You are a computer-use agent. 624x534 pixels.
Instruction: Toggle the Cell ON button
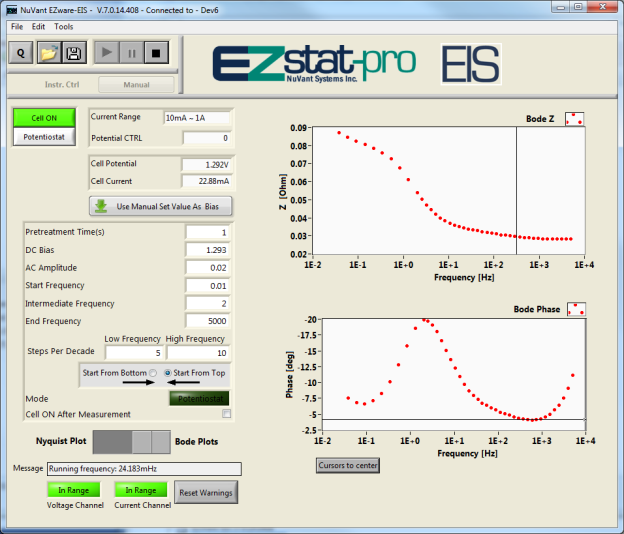pyautogui.click(x=44, y=118)
